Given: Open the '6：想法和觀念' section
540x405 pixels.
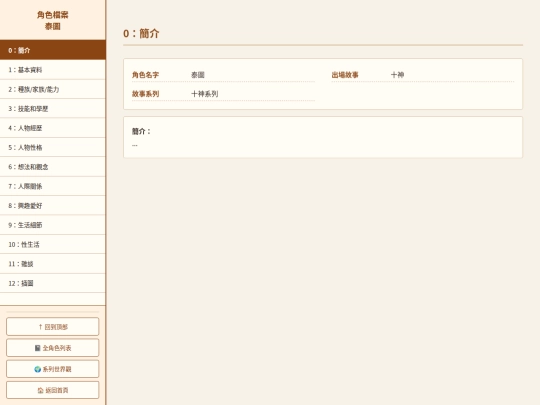Looking at the screenshot, I should pos(53,167).
